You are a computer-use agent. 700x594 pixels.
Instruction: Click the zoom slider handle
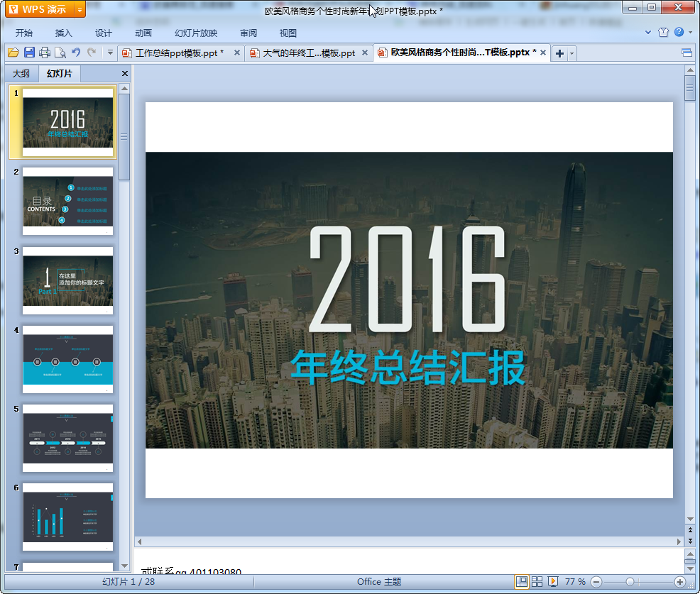(630, 581)
